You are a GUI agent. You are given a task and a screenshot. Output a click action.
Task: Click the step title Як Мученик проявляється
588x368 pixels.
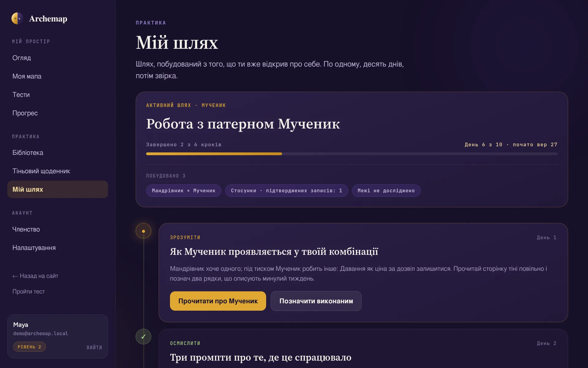pyautogui.click(x=274, y=251)
